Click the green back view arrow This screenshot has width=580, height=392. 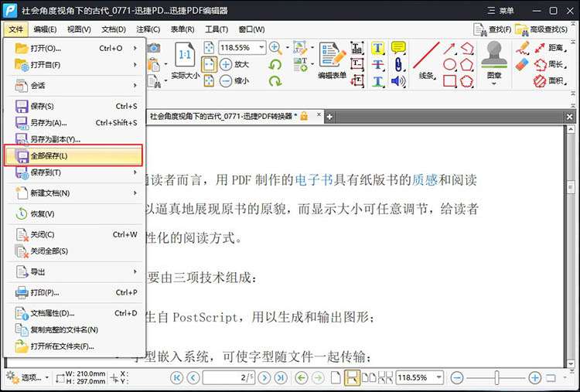click(x=302, y=377)
